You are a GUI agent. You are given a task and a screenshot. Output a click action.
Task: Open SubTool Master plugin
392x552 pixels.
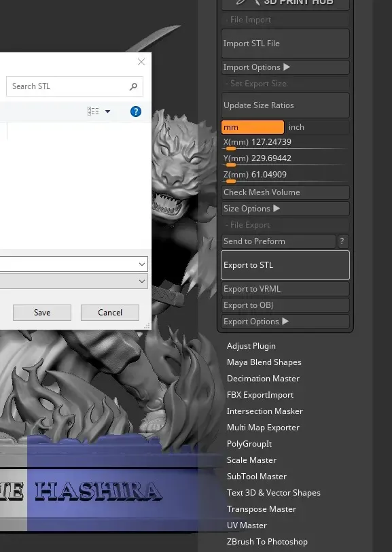tap(257, 477)
